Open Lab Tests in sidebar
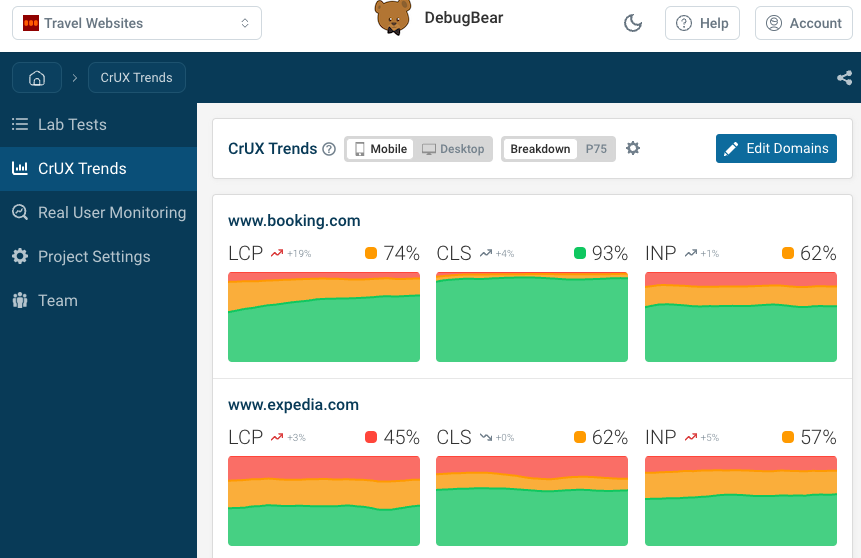This screenshot has width=861, height=558. pyautogui.click(x=98, y=125)
